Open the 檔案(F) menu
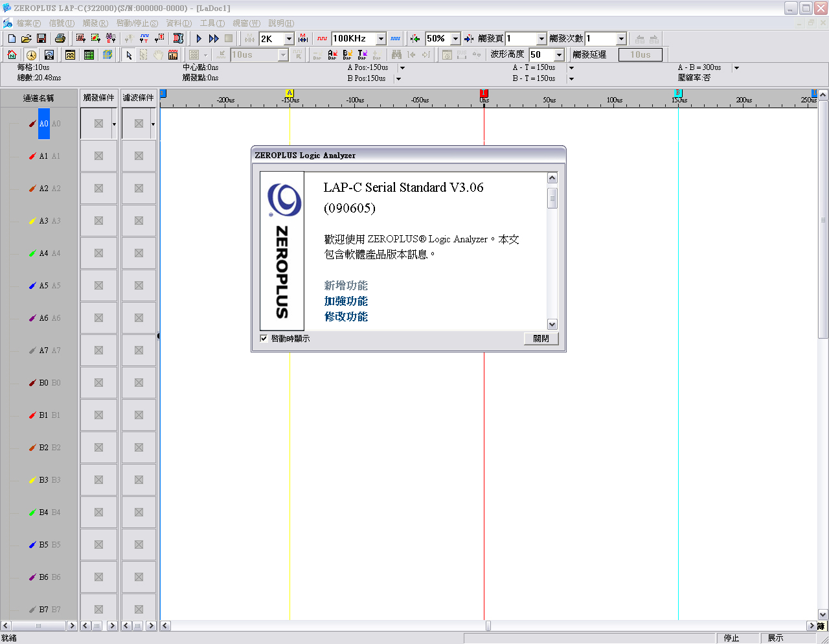Screen dimensions: 829x644 coord(28,23)
